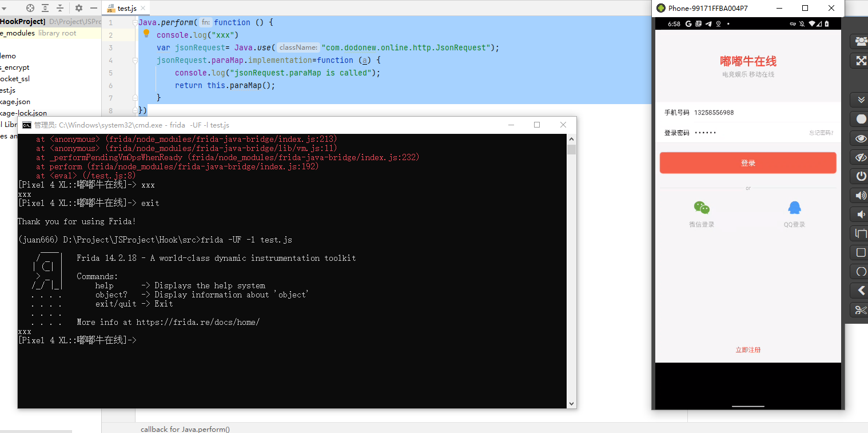Click the yellow lightbulb intention icon on line 2
This screenshot has height=433, width=868.
point(146,34)
